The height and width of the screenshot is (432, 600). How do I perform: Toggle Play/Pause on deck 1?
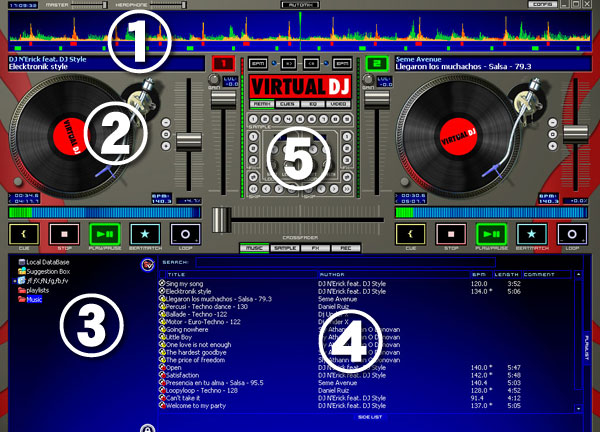click(104, 234)
